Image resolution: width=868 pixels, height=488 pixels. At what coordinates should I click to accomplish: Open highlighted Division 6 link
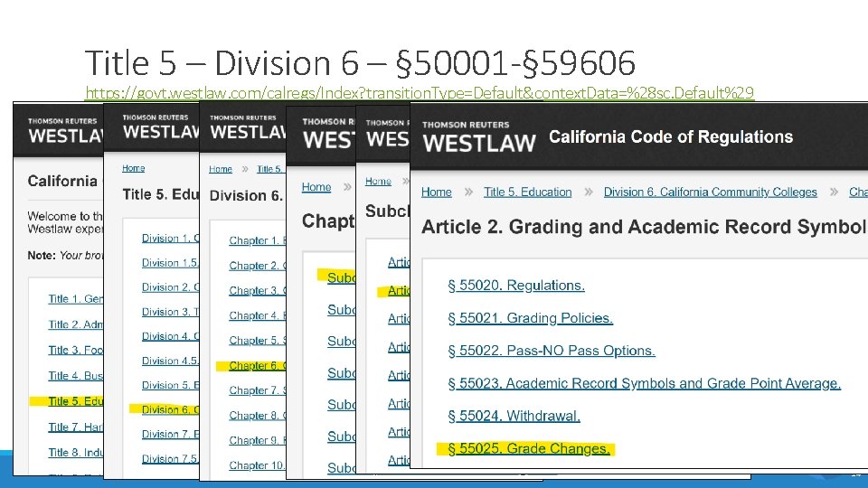(x=170, y=409)
